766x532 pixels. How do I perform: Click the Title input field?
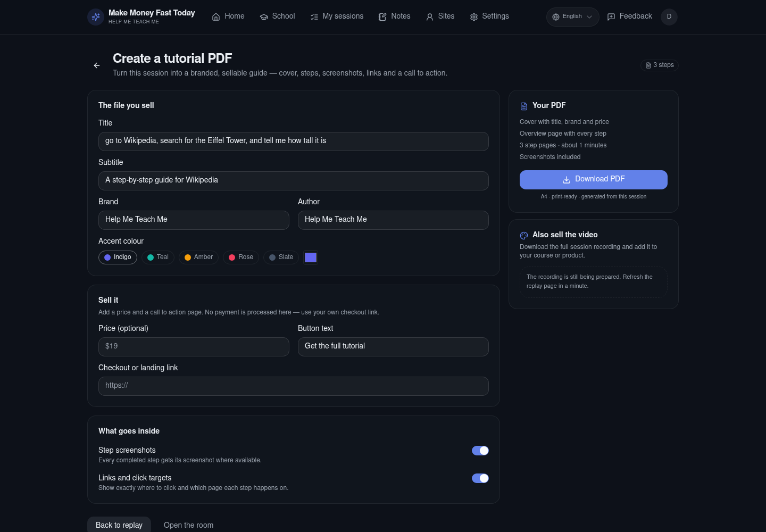point(294,142)
